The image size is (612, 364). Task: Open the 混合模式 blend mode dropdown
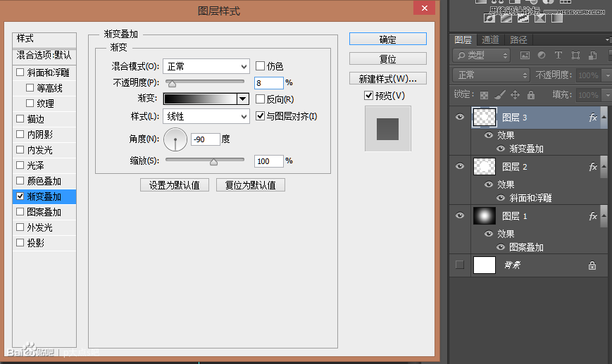[x=206, y=66]
